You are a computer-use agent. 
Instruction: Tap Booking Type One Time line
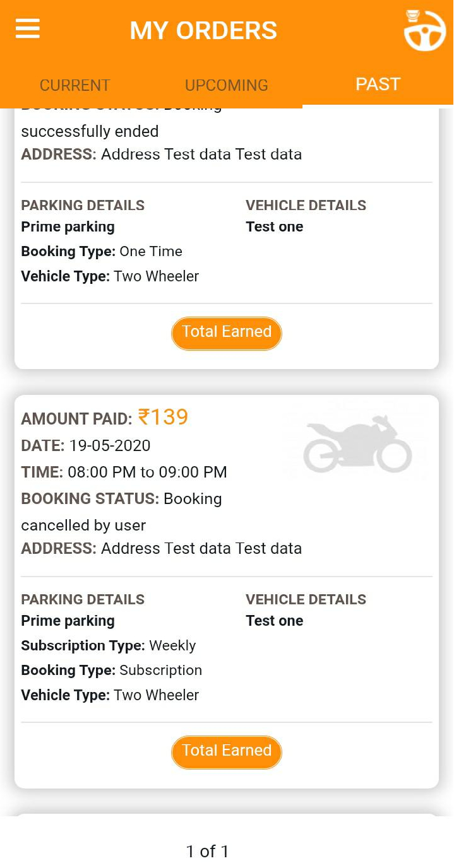101,251
